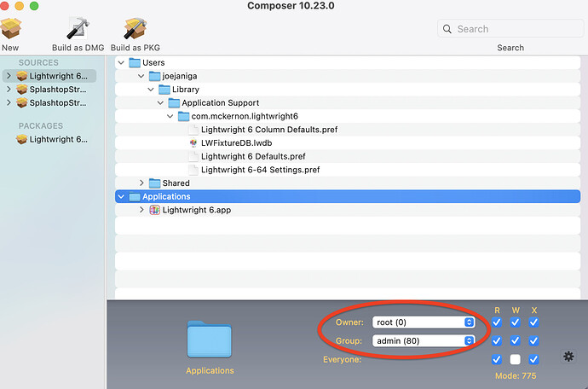Expand second SplashtopStr source disclosure arrow
The height and width of the screenshot is (389, 588).
[x=9, y=102]
